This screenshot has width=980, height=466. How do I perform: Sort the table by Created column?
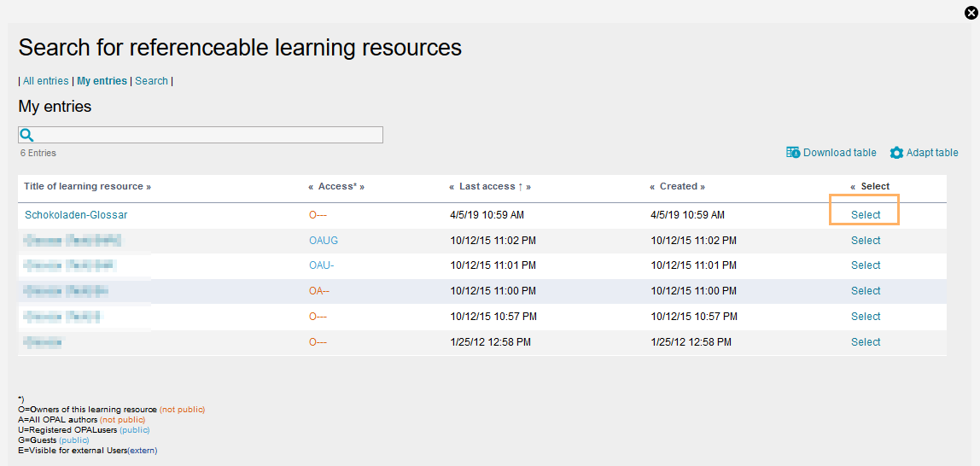(x=680, y=186)
